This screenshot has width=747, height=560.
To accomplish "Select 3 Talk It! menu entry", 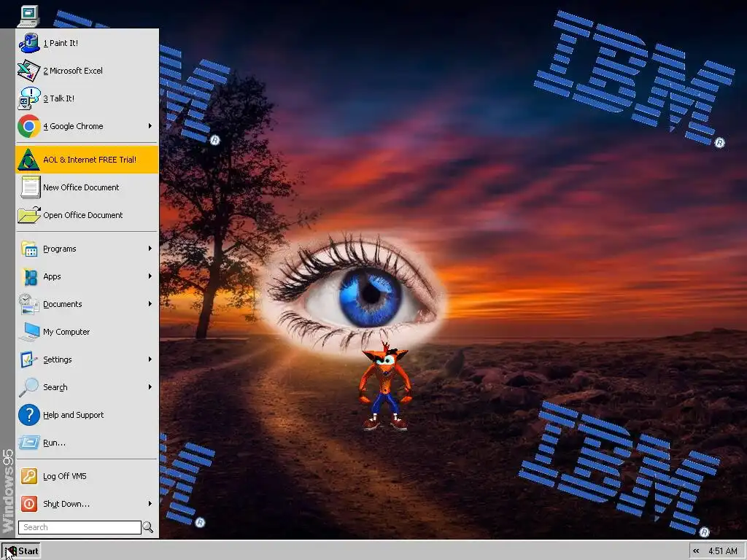I will pos(88,98).
